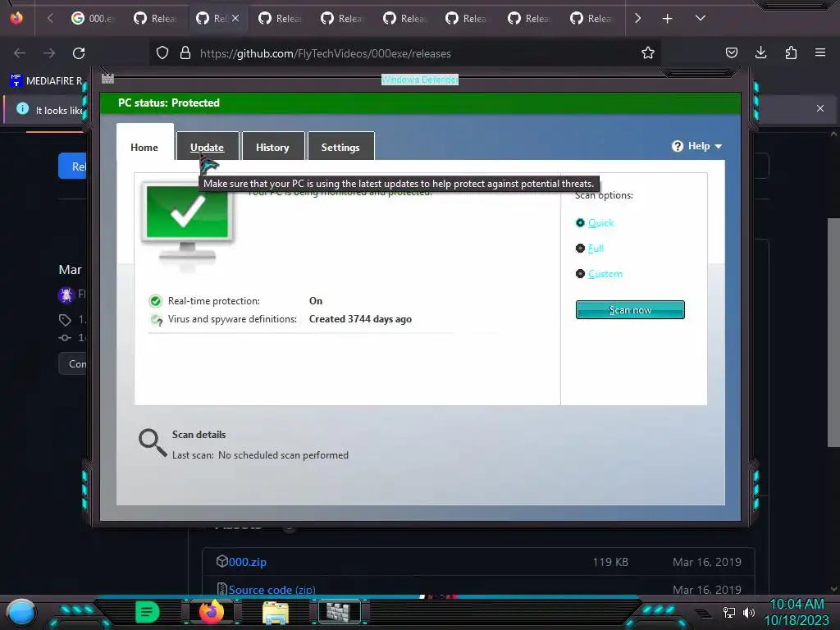This screenshot has height=630, width=840.
Task: Open the Firefox hamburger menu
Action: 820,52
